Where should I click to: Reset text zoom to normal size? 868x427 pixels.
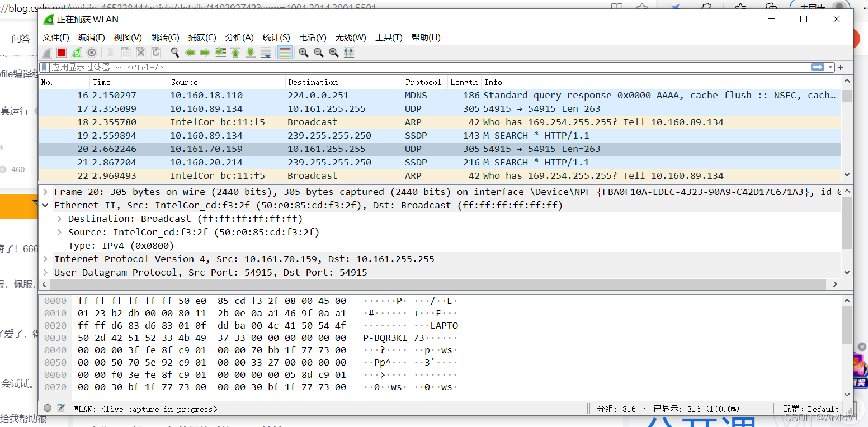click(x=334, y=53)
